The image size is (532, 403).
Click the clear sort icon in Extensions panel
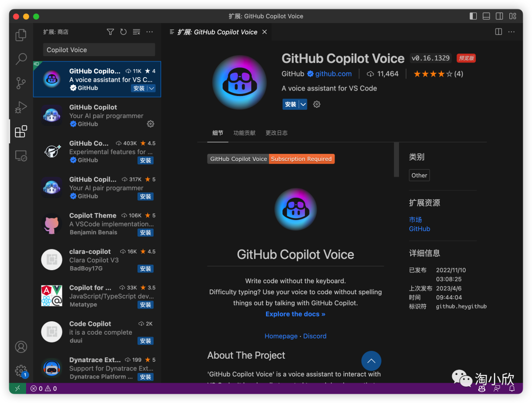pos(136,31)
